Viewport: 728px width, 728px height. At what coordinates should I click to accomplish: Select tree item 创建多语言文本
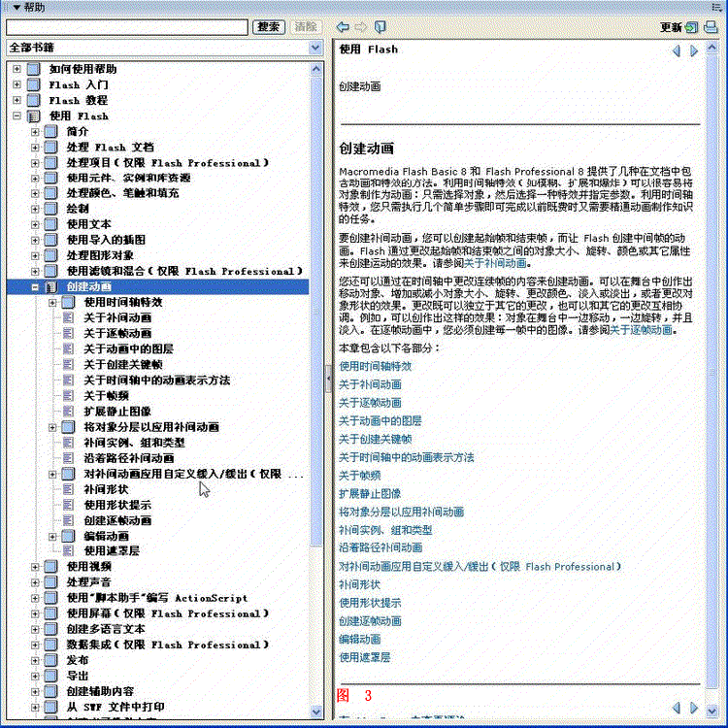(106, 629)
